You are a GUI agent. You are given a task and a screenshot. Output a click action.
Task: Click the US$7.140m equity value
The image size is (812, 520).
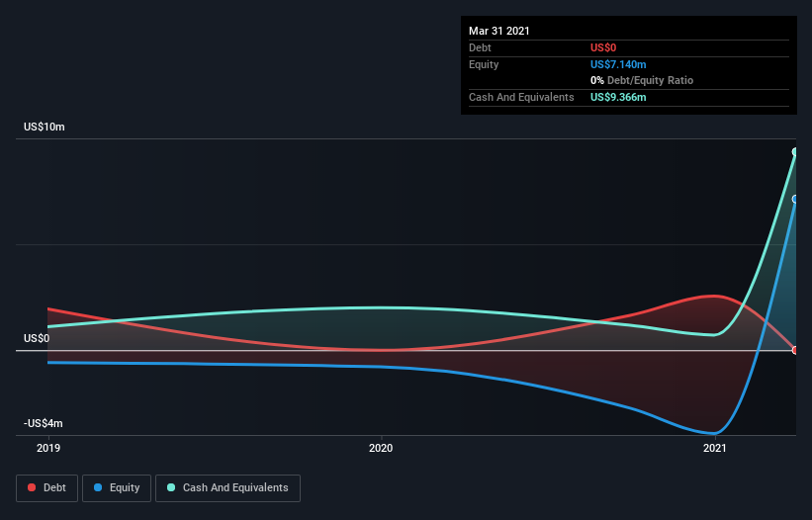[618, 64]
